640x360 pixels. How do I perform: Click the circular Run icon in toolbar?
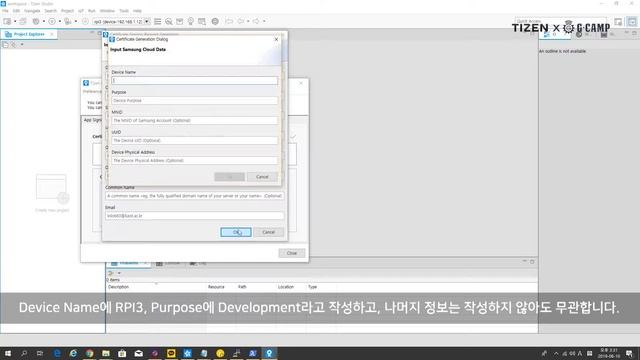(x=52, y=21)
